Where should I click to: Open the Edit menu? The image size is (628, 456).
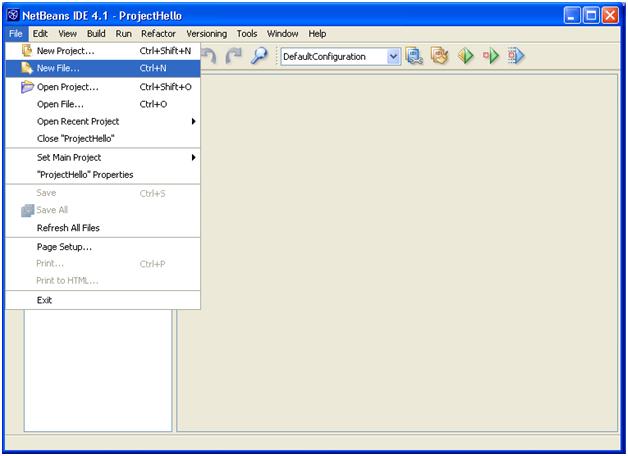pyautogui.click(x=40, y=34)
